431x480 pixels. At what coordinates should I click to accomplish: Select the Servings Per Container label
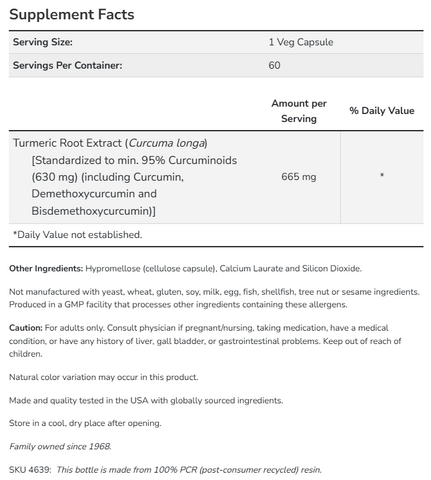click(68, 65)
